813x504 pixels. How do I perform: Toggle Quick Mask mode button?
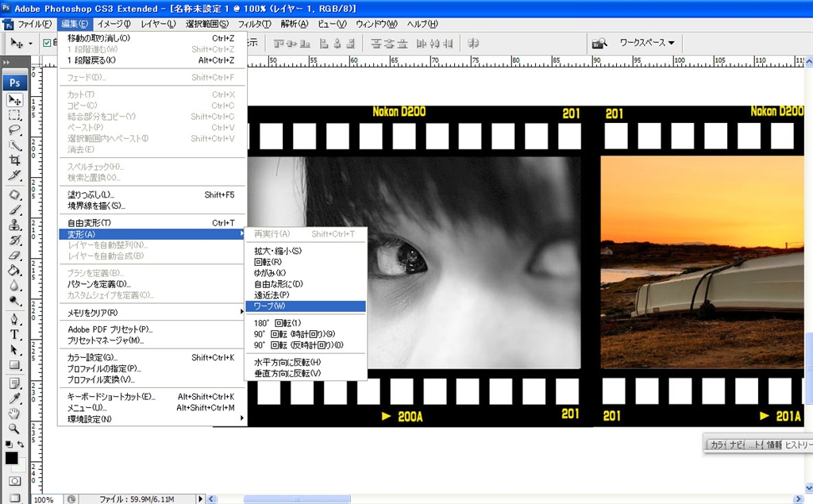coord(14,481)
